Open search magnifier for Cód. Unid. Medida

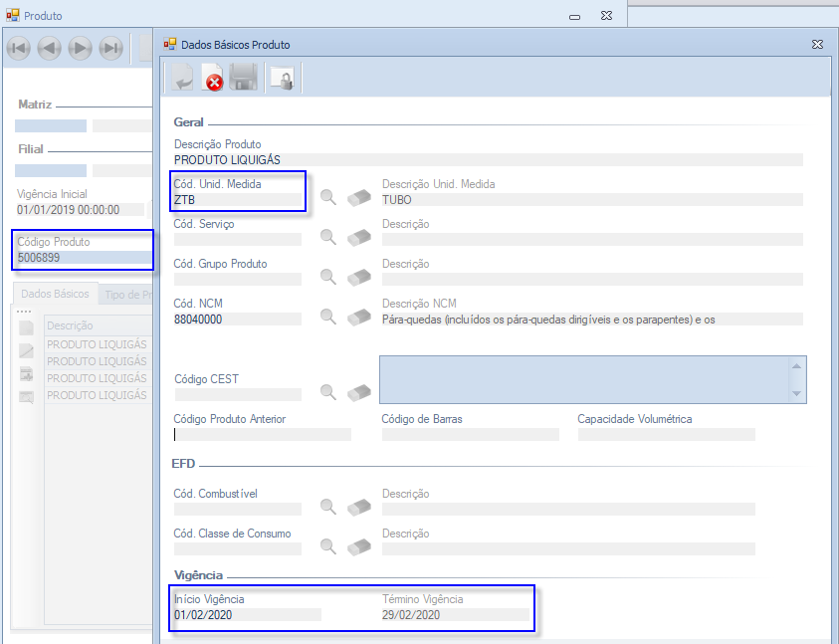327,198
